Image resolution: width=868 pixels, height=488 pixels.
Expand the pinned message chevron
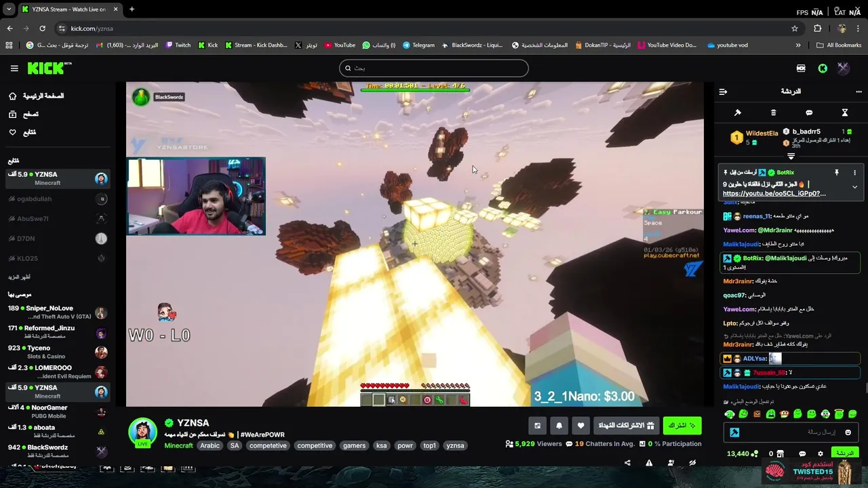click(x=854, y=187)
